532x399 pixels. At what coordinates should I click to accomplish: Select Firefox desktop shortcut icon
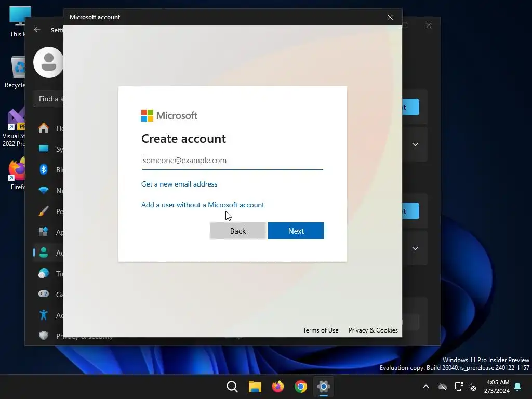click(x=17, y=173)
